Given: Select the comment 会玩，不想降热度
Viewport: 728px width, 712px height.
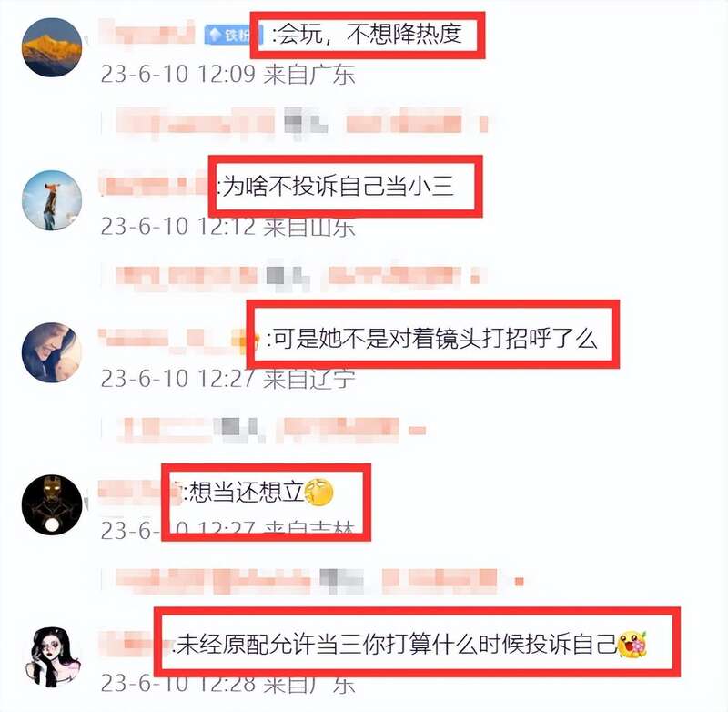Looking at the screenshot, I should 367,34.
